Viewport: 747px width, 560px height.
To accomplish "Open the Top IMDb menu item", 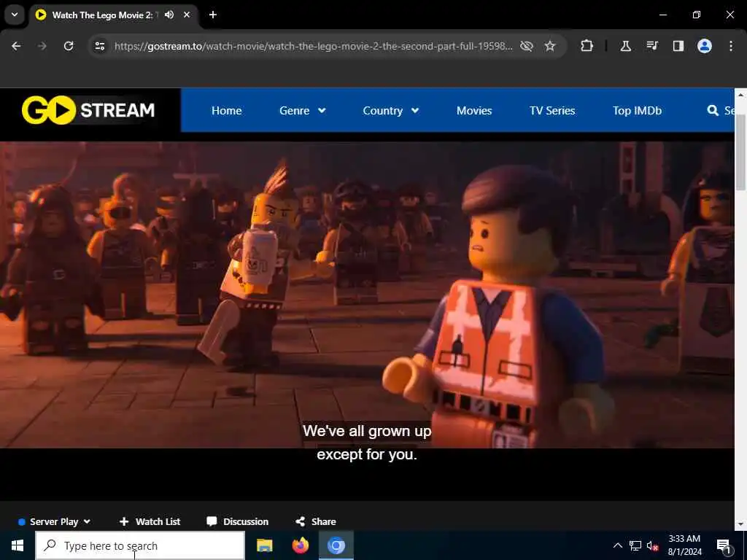I will click(x=637, y=111).
